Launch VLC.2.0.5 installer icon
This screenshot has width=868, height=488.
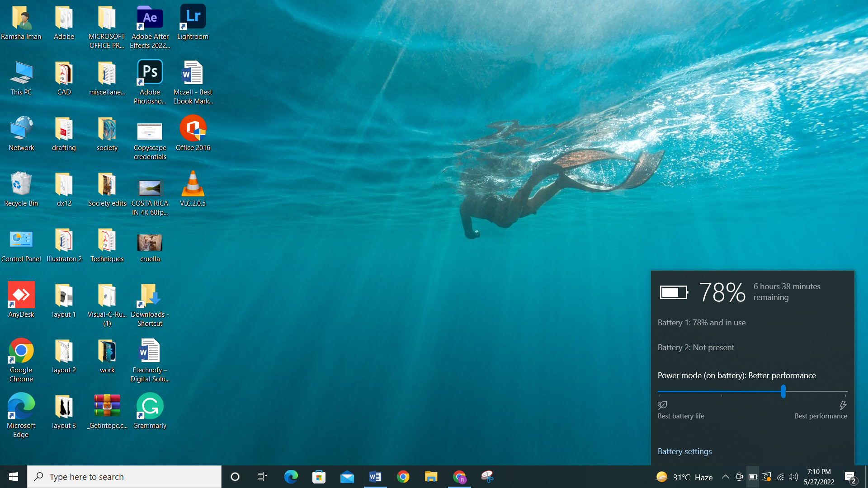click(193, 189)
